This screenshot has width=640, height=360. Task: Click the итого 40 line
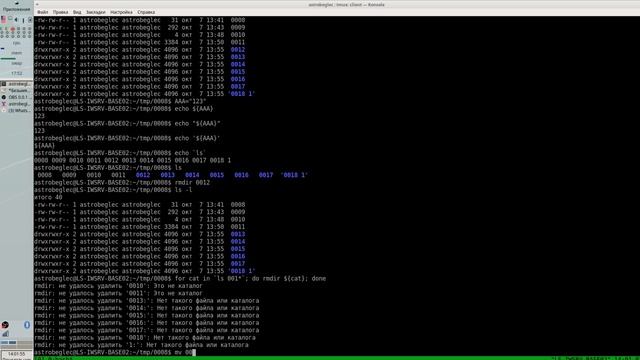coord(48,198)
